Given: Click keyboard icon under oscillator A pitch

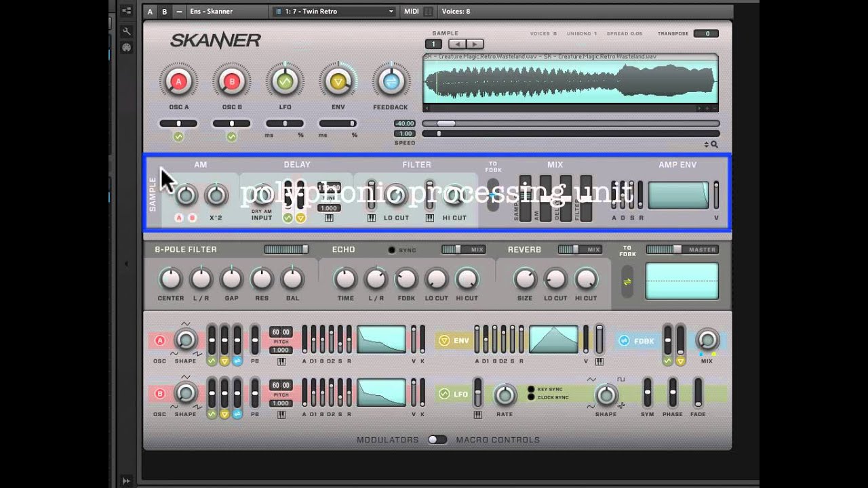Looking at the screenshot, I should coord(281,361).
